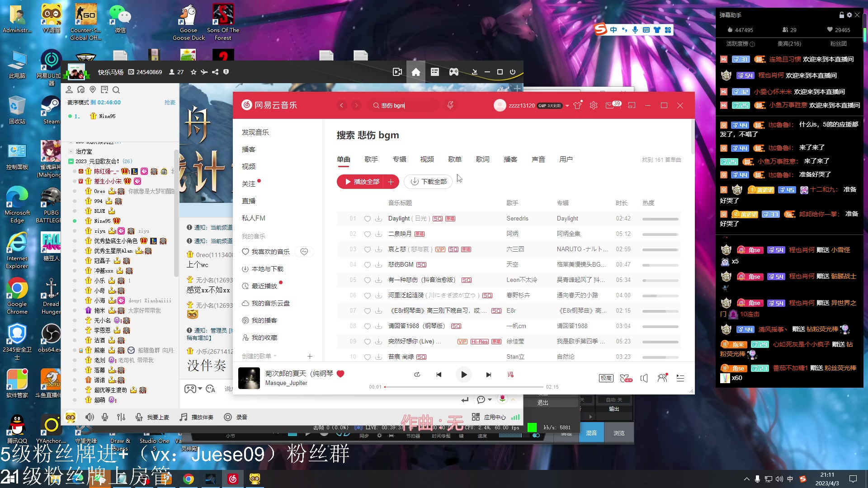
Task: Add all songs to queue with plus button
Action: coord(391,182)
